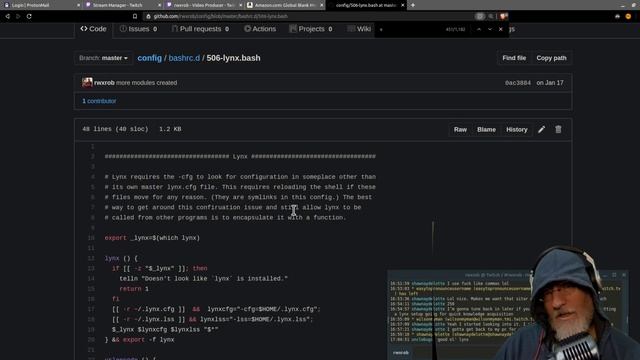Close the find-in-page bar

click(501, 29)
